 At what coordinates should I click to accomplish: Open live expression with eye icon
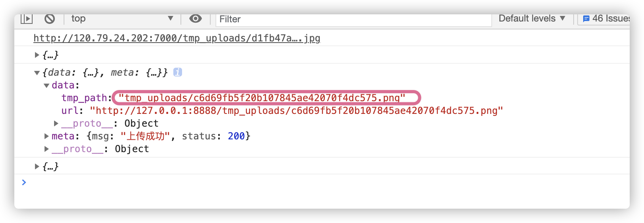195,18
